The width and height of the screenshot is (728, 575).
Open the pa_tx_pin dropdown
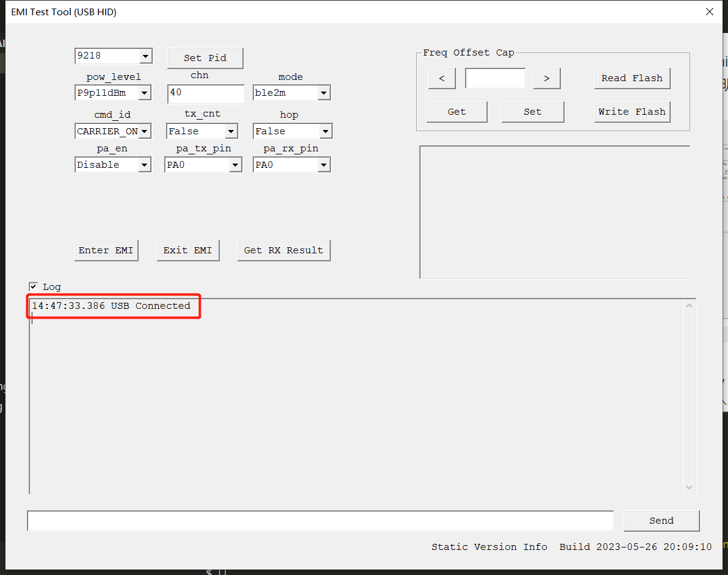(235, 165)
